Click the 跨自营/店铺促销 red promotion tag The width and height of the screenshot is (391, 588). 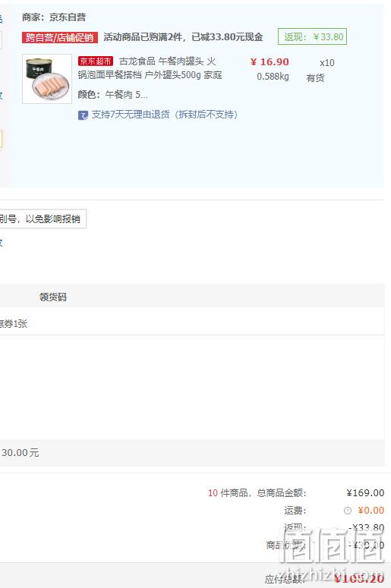pos(60,37)
